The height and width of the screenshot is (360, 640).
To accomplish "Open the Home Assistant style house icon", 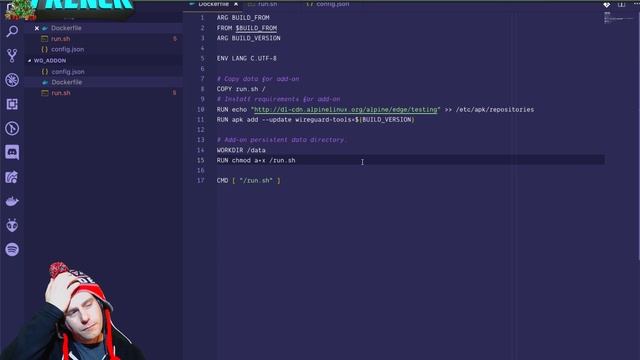I will (x=12, y=177).
